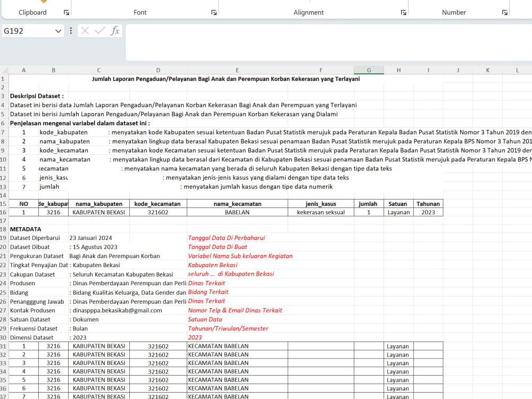Open Number format dialog launcher
Screen dimensions: 532x399
[505, 13]
